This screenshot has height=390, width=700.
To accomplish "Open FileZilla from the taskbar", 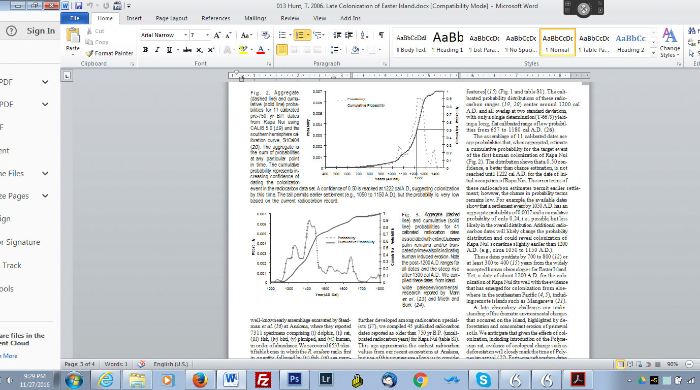I will click(x=263, y=380).
